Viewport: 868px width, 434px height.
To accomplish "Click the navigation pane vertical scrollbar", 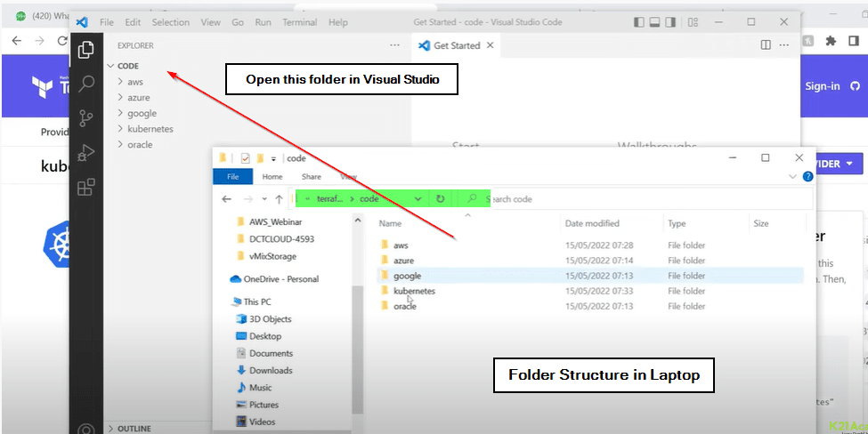I will click(358, 350).
